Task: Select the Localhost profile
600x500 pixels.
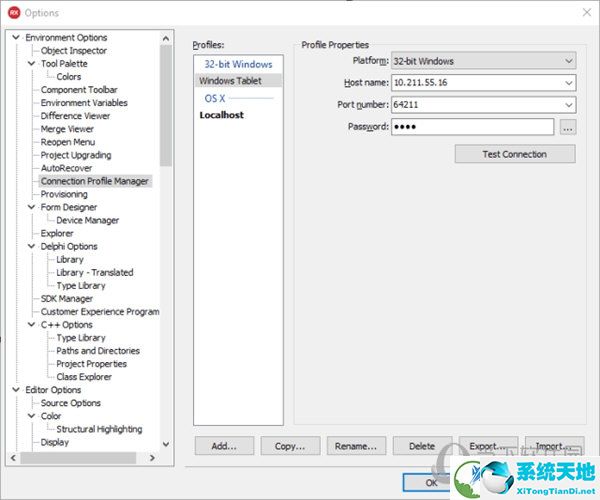Action: [222, 115]
